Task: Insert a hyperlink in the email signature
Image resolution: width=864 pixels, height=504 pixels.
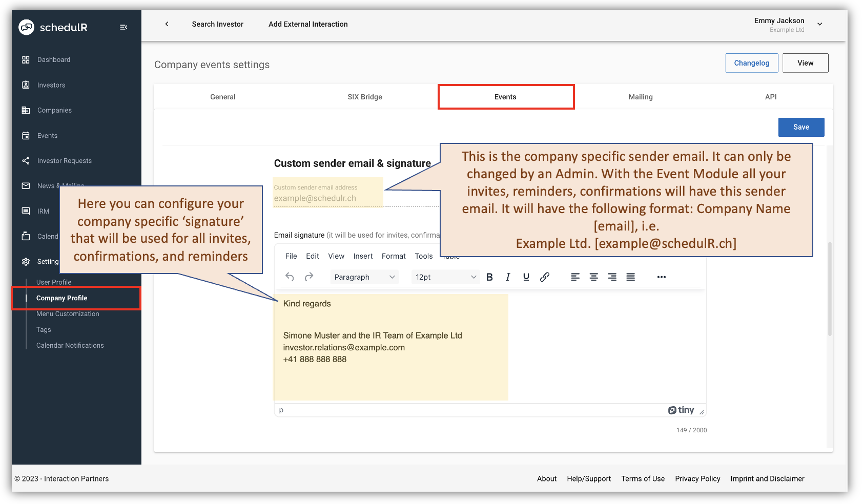Action: (545, 277)
